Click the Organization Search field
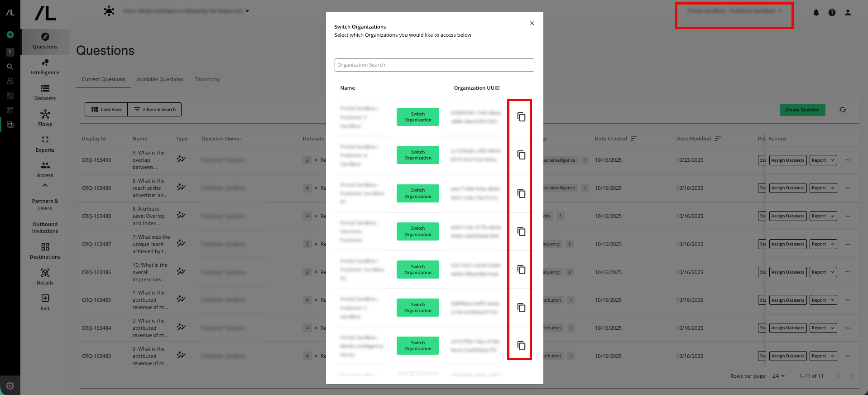This screenshot has height=395, width=868. pos(434,65)
